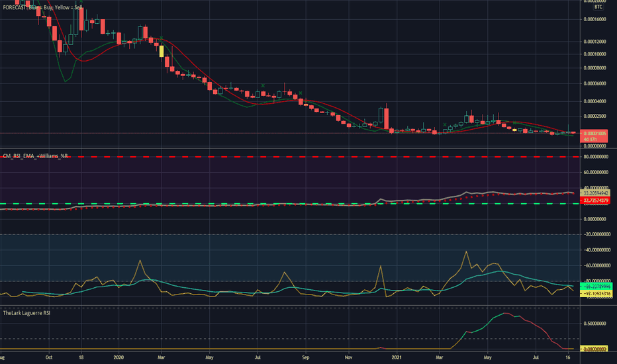Click the Sep label on time axis
617x364 pixels.
306,357
